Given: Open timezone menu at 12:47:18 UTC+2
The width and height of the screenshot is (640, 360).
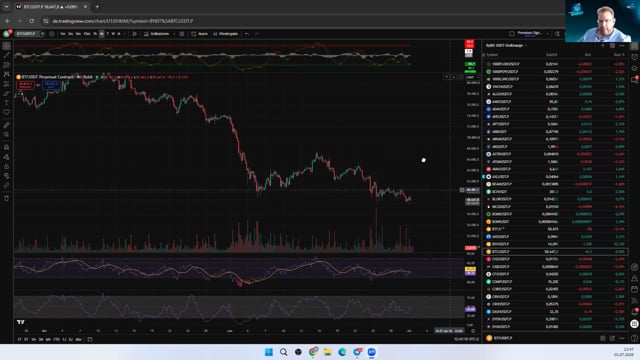Looking at the screenshot, I should coord(466,339).
